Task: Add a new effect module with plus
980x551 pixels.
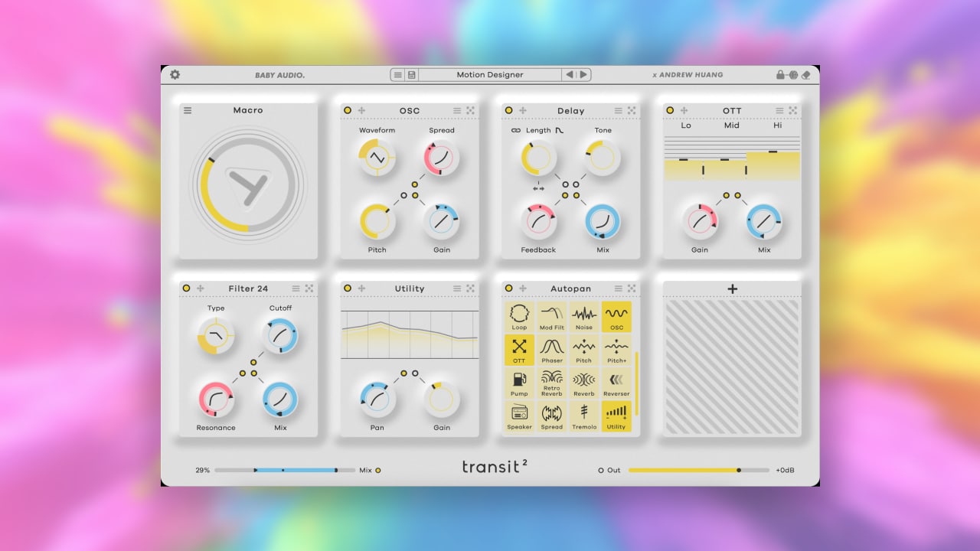Action: pyautogui.click(x=732, y=289)
